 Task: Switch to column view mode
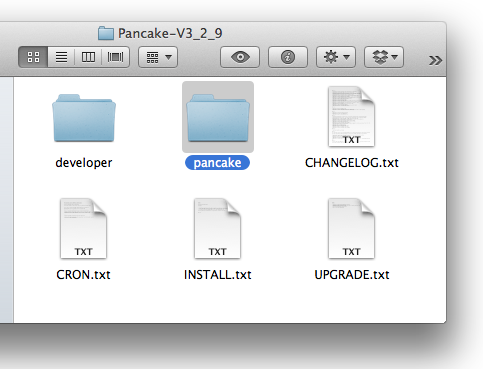tap(88, 57)
